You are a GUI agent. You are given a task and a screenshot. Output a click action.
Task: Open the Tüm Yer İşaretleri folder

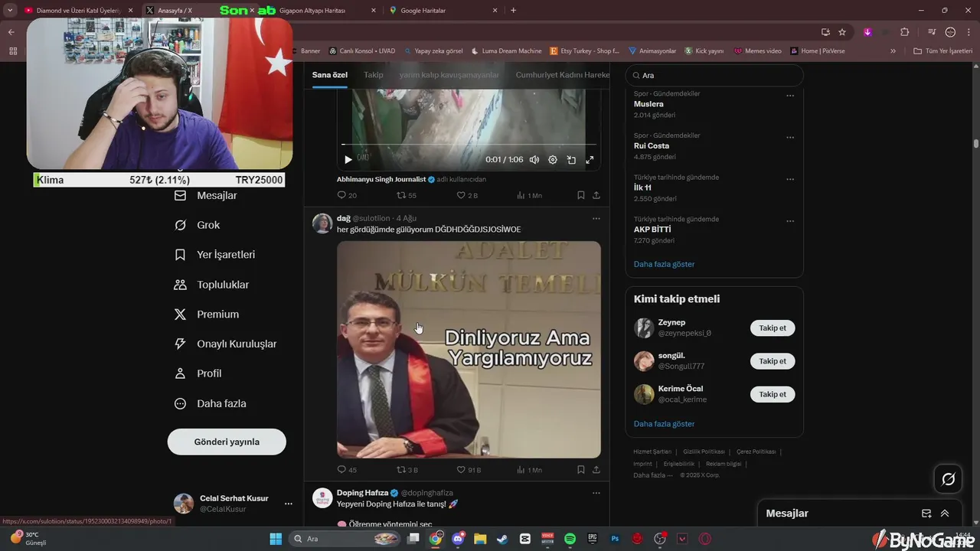click(942, 51)
